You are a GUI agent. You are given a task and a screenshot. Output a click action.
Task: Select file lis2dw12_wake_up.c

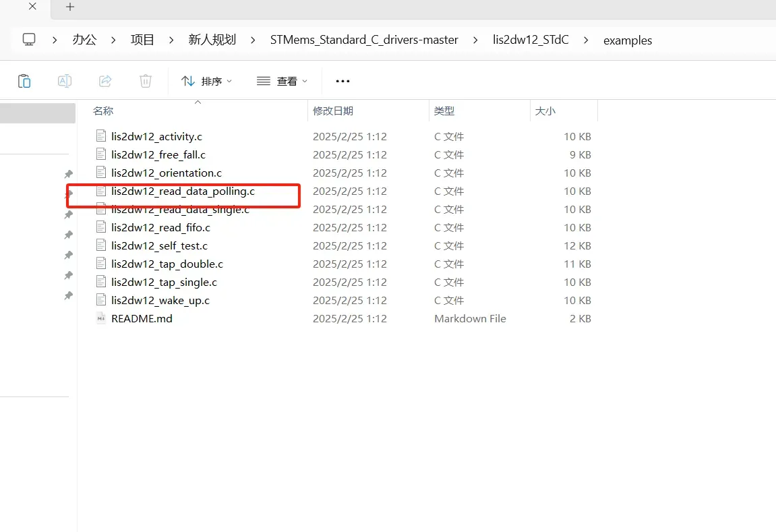pyautogui.click(x=160, y=301)
